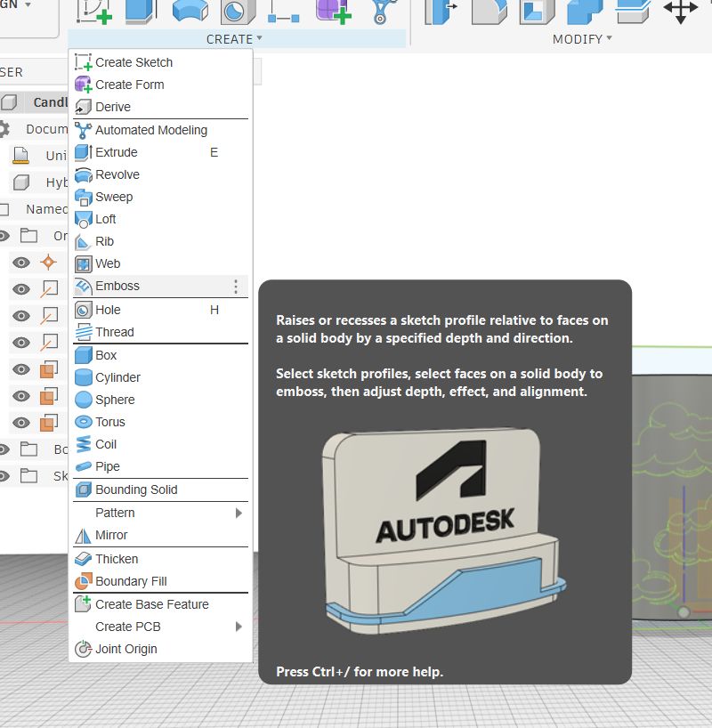712x728 pixels.
Task: Expand the Create PCB submenu
Action: coord(160,627)
